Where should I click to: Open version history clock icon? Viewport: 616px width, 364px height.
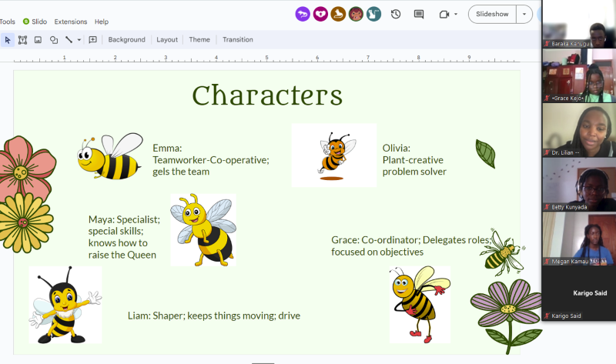click(x=396, y=14)
